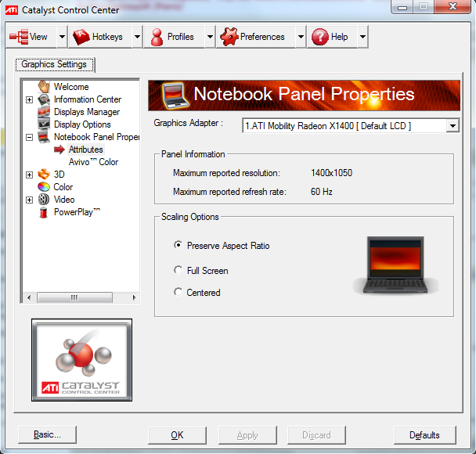Screen dimensions: 476x454
Task: Click the Welcome hand icon in tree
Action: pos(44,86)
